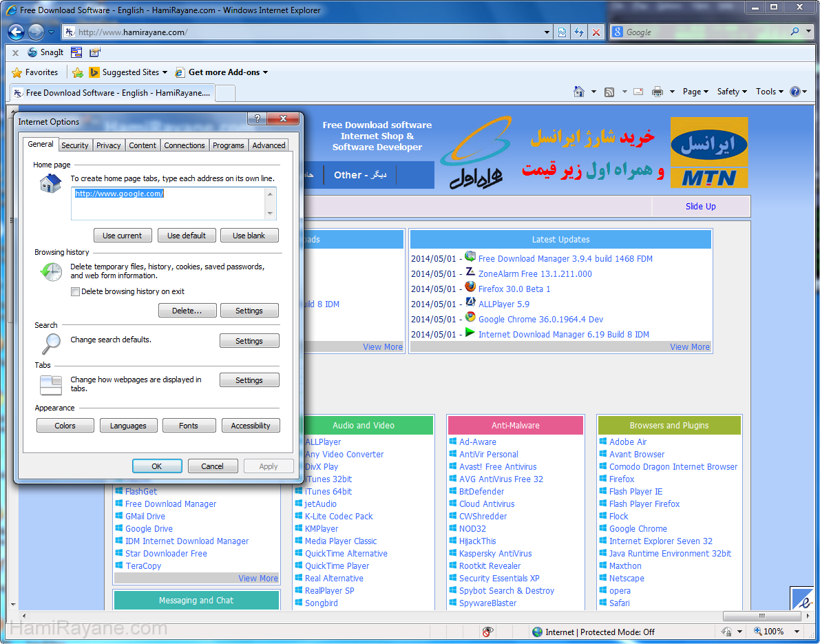Open the Safety menu
Image resolution: width=820 pixels, height=644 pixels.
(x=732, y=92)
